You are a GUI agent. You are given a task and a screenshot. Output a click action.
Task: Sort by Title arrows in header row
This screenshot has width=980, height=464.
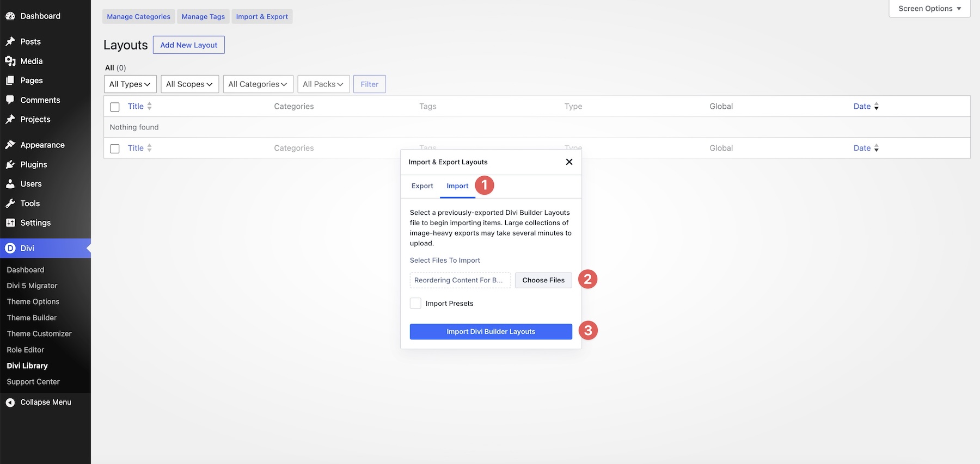[x=149, y=106]
